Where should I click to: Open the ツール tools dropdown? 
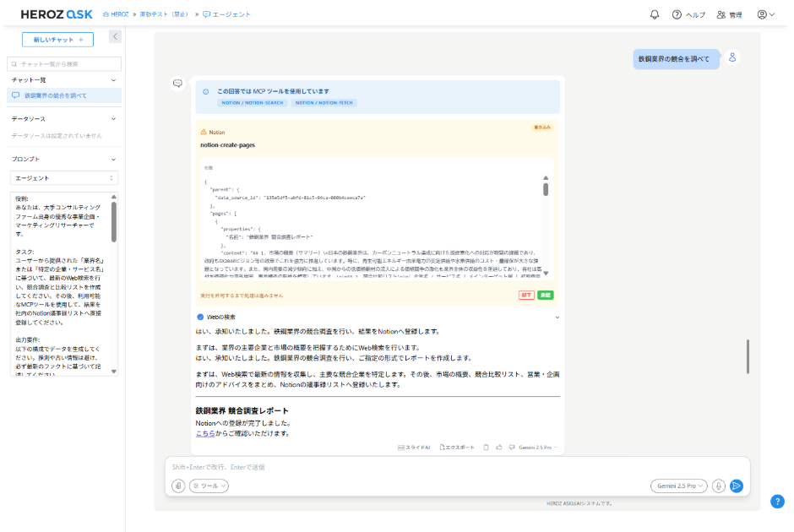209,486
